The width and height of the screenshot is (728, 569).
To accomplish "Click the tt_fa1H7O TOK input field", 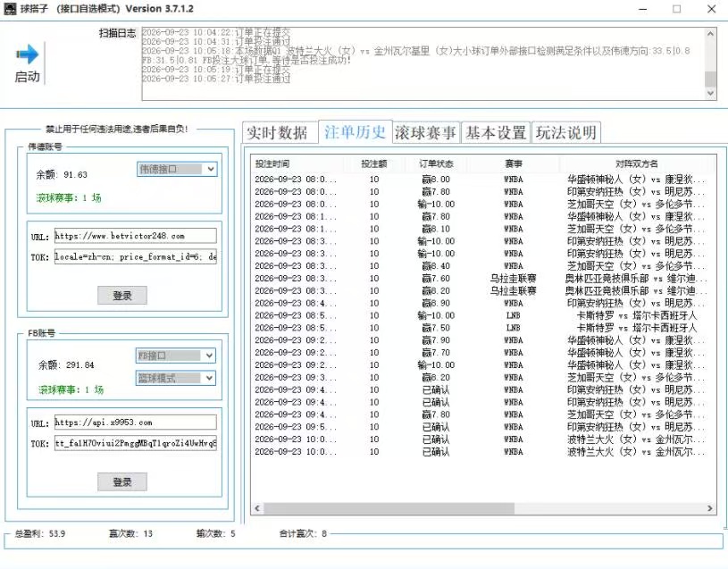I will [135, 443].
